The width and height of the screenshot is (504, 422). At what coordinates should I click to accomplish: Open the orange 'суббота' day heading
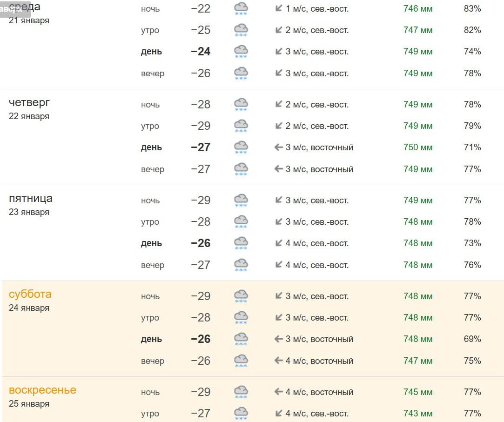[30, 294]
